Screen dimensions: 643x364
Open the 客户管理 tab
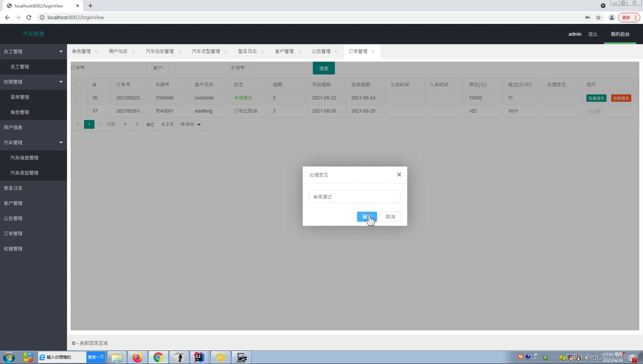284,52
